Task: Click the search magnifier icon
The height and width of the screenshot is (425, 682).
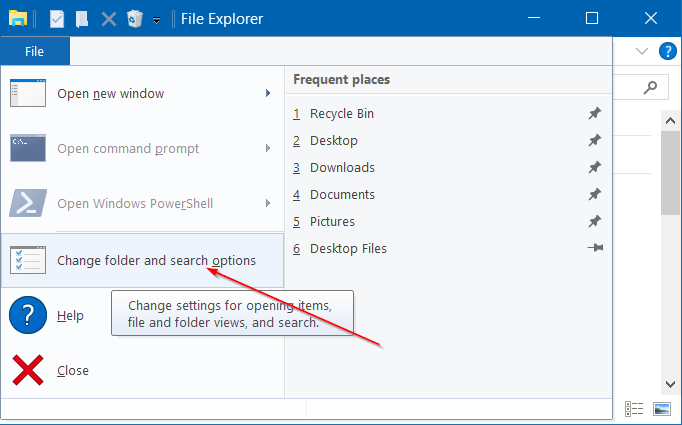Action: click(650, 87)
